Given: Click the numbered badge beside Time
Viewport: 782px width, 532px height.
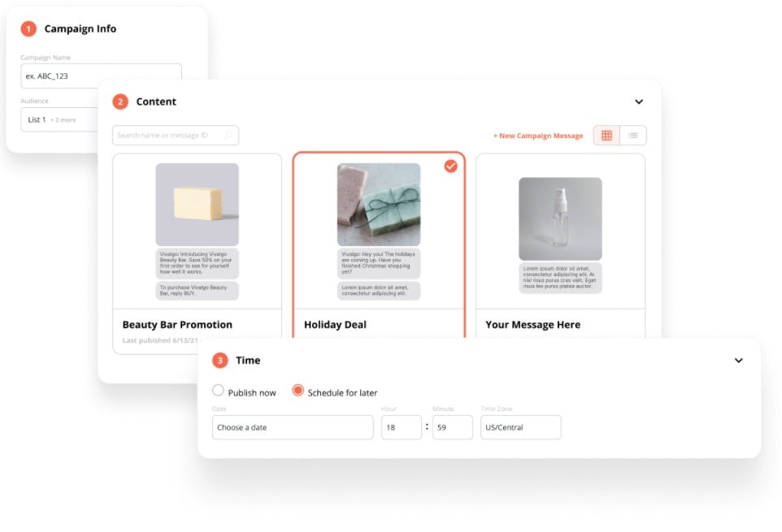Looking at the screenshot, I should [x=219, y=361].
